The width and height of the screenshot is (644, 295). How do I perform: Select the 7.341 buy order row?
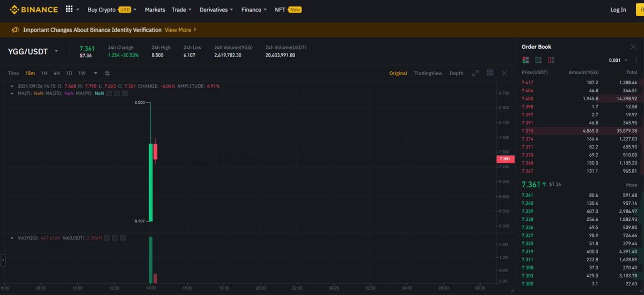580,195
